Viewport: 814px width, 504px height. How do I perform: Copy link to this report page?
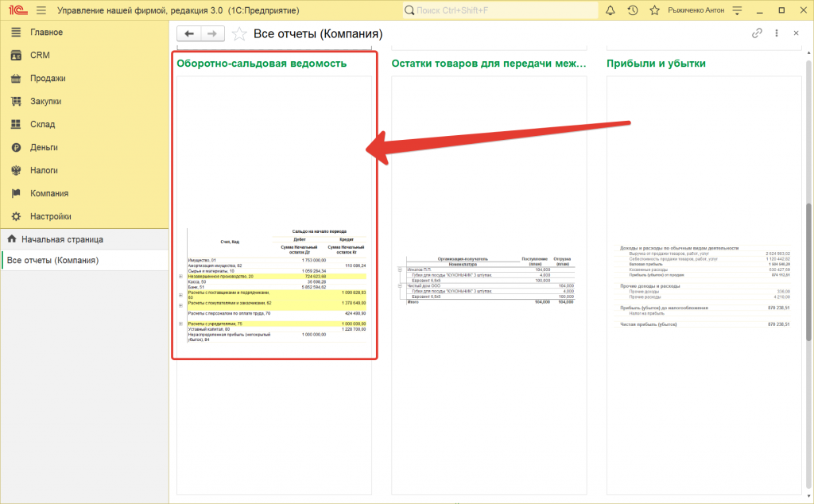pyautogui.click(x=757, y=33)
